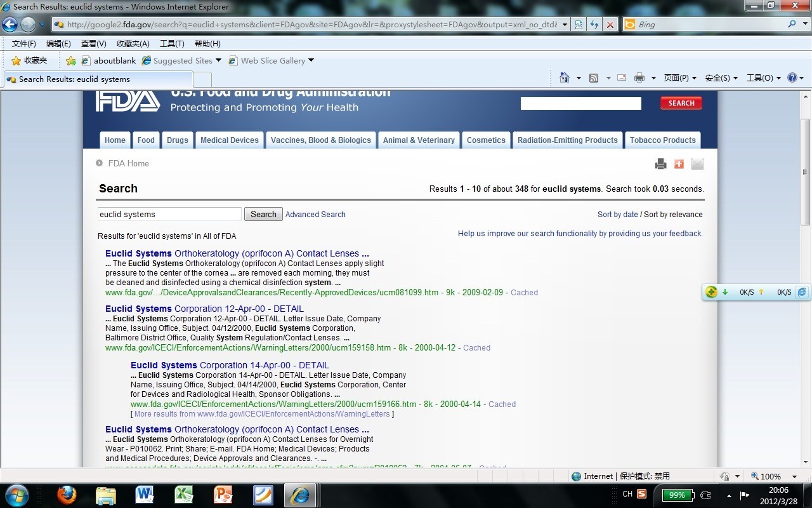Click the browser Forward arrow button
Image resolution: width=812 pixels, height=508 pixels.
point(28,25)
